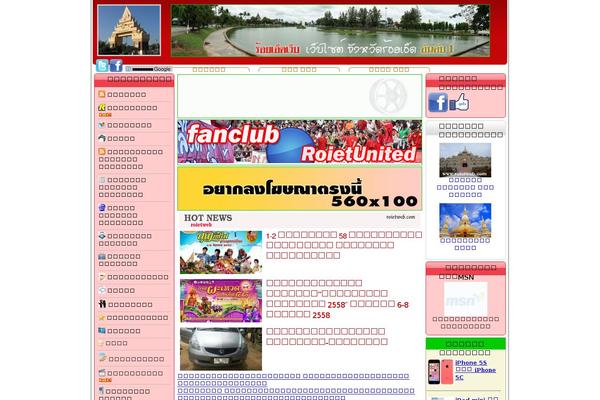Click the Google custom search field
Viewport: 600px width, 400px height.
(x=148, y=69)
